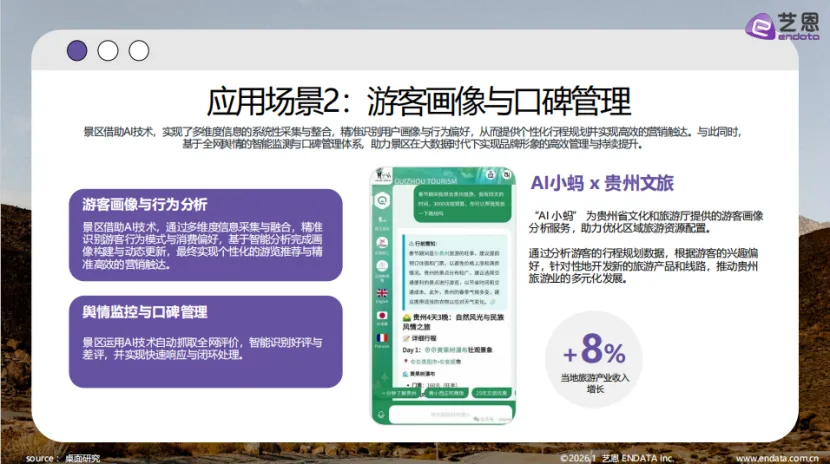Click the 'GUIZHOU TOURISM' phone header text
Screen dimensions: 830x465
pos(426,181)
